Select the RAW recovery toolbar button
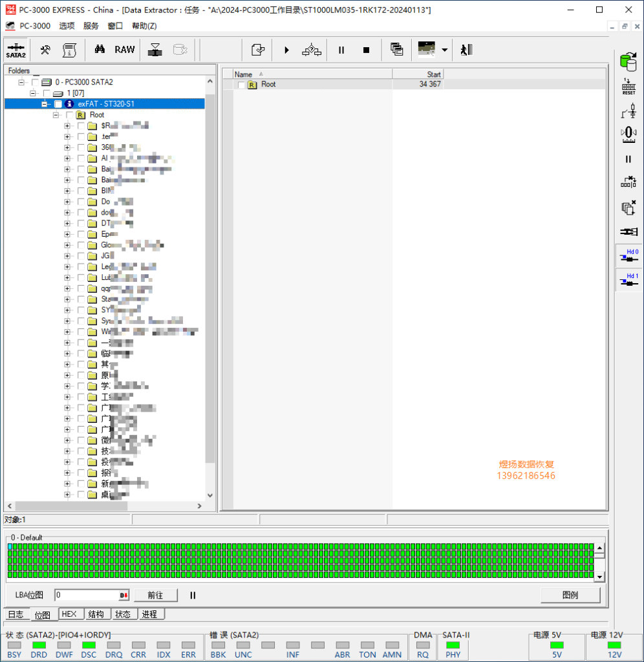The height and width of the screenshot is (662, 644). 125,50
